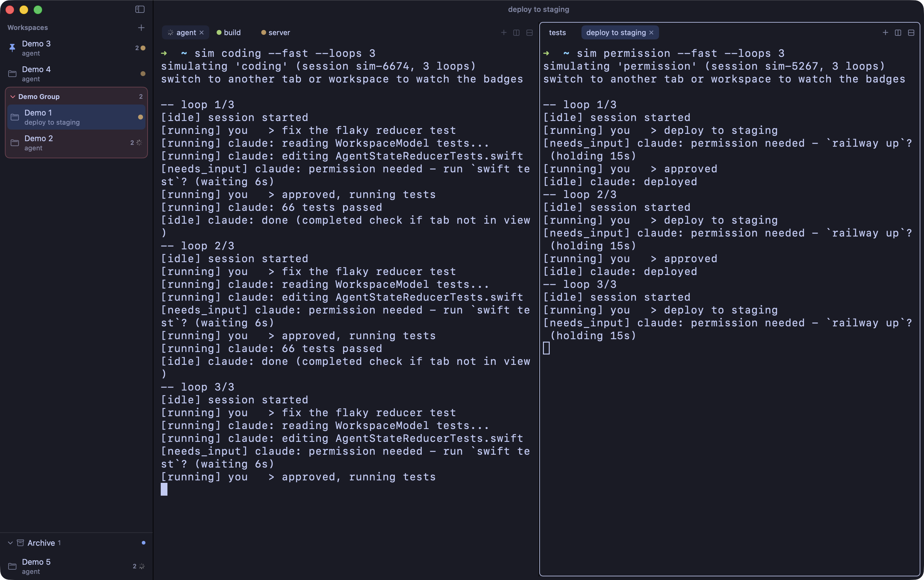This screenshot has height=580, width=924.
Task: Split left pane horizontally
Action: click(529, 33)
